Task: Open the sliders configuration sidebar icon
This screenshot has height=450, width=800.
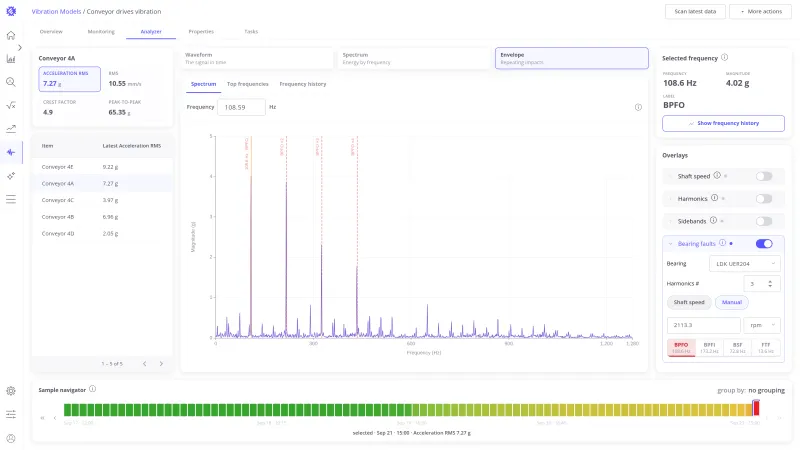Action: 11,414
